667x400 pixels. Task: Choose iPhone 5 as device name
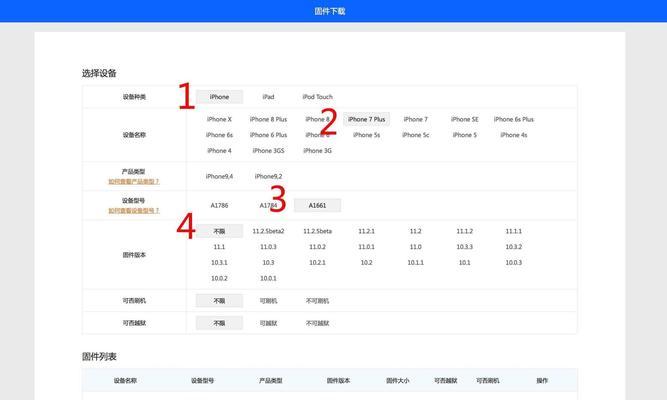tap(465, 135)
